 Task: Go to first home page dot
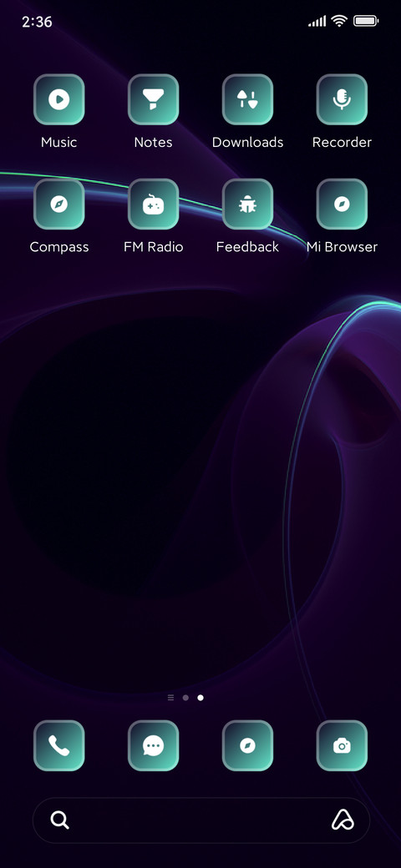[x=185, y=698]
